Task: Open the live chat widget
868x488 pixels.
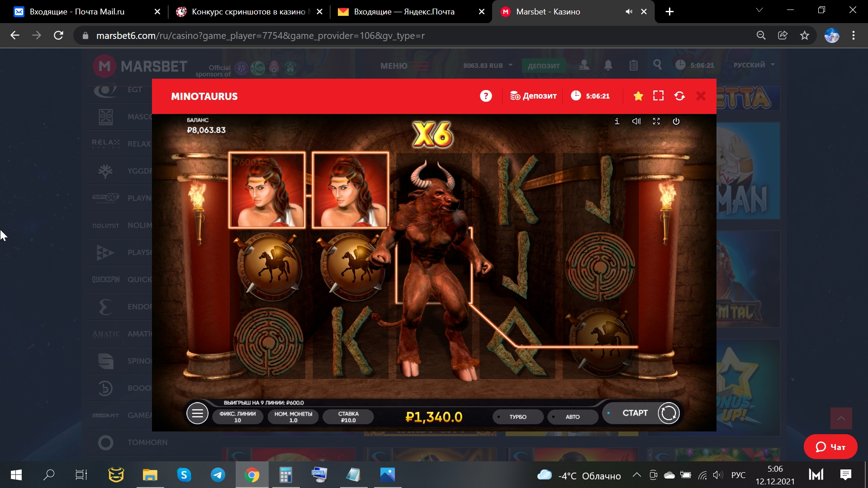Action: click(x=830, y=447)
